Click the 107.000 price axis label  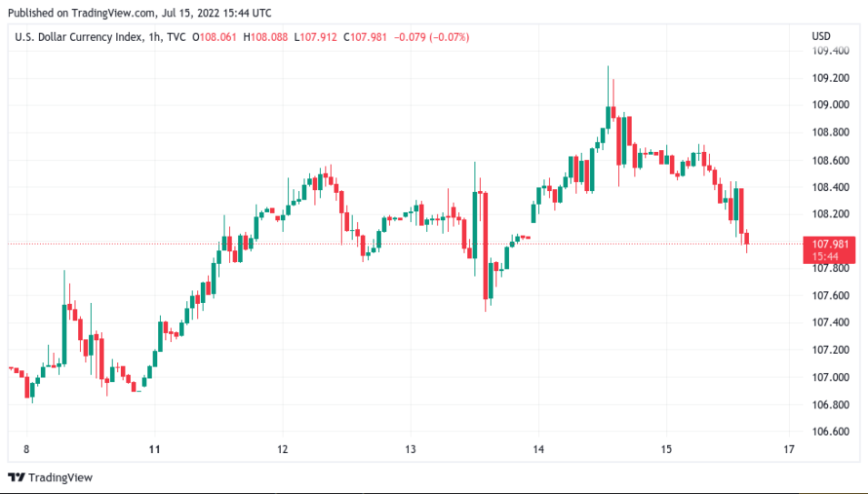click(831, 378)
